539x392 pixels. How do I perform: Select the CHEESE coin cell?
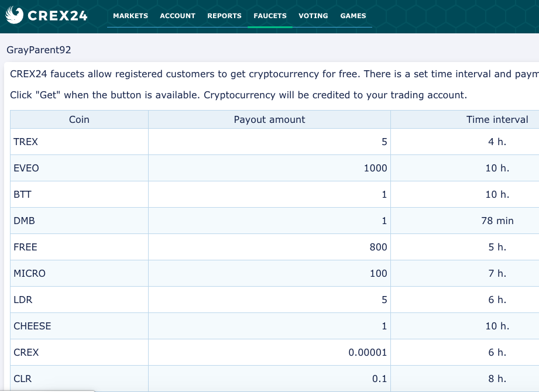(x=79, y=326)
